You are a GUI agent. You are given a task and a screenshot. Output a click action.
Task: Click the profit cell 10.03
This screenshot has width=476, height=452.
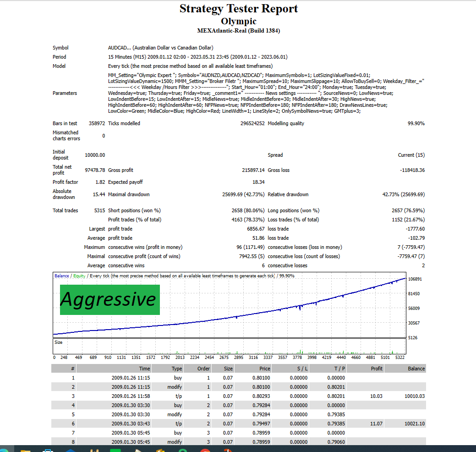[376, 396]
